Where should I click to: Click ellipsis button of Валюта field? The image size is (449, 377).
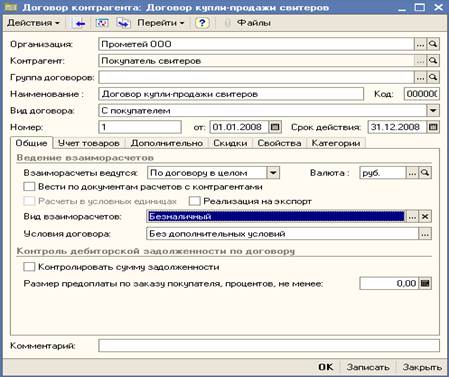412,173
